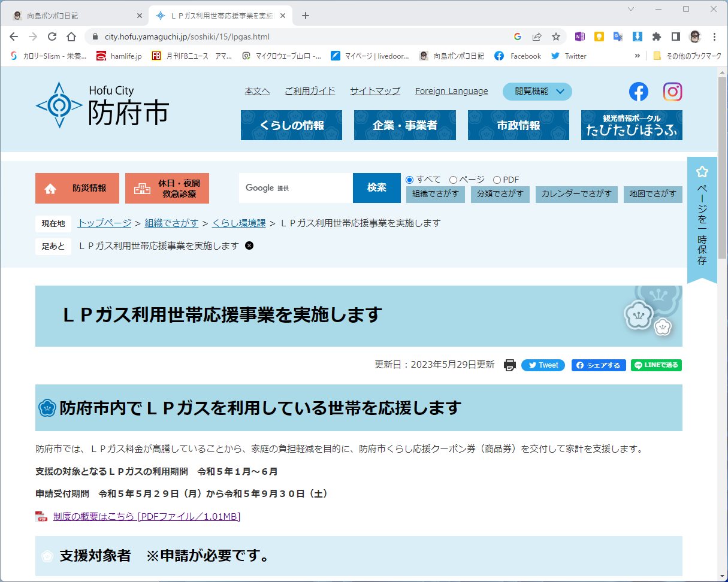Click the Tweet share button
This screenshot has width=728, height=582.
pyautogui.click(x=543, y=365)
